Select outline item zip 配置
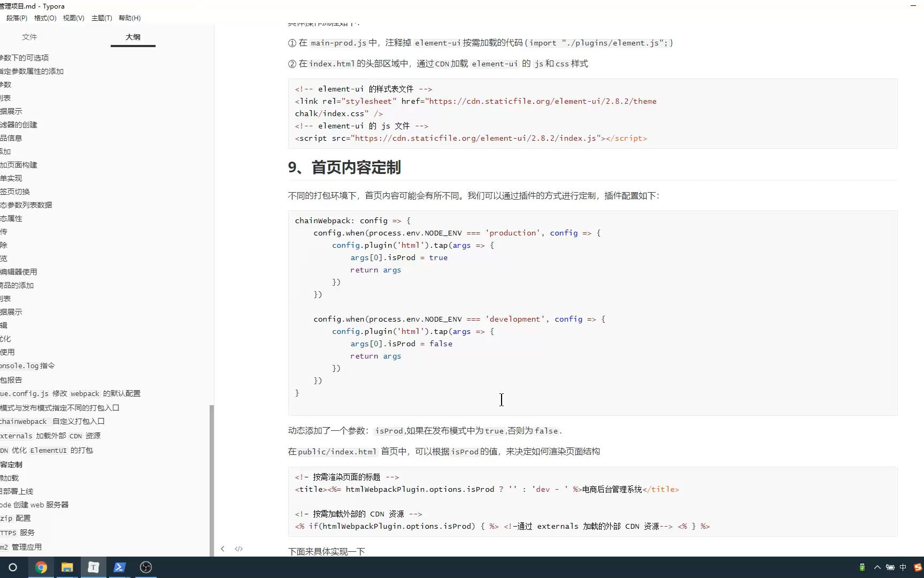This screenshot has height=578, width=924. pos(16,518)
